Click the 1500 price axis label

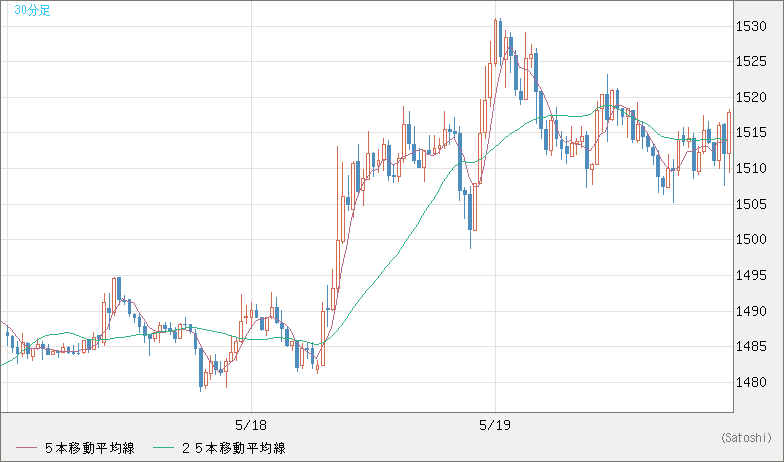751,240
